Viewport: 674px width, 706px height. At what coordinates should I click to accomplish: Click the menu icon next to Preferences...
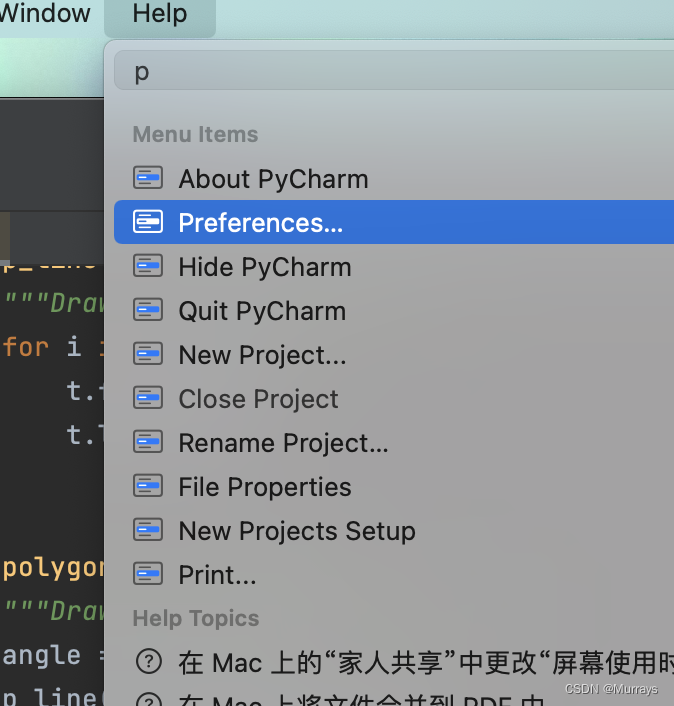pyautogui.click(x=148, y=222)
